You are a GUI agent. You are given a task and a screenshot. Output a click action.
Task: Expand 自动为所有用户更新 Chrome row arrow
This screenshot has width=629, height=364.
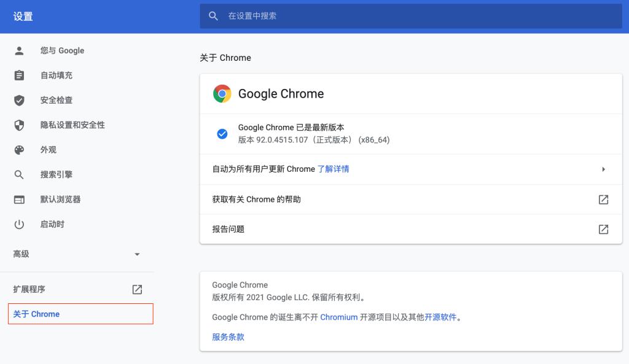click(x=603, y=169)
